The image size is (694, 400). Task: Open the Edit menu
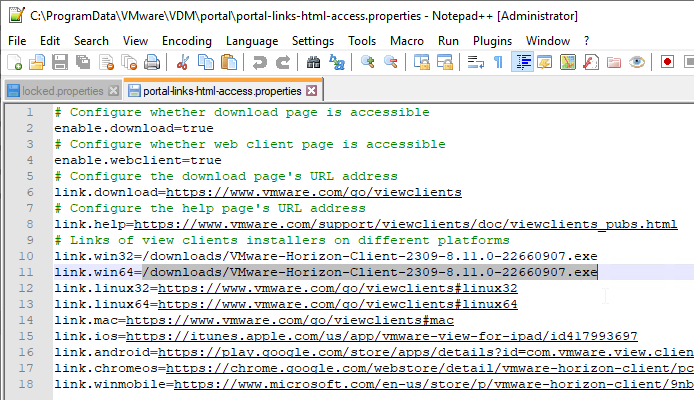point(50,41)
